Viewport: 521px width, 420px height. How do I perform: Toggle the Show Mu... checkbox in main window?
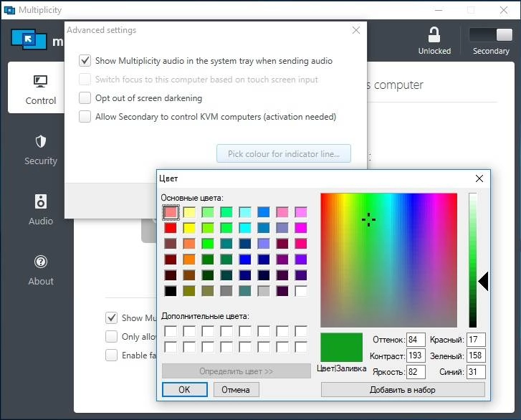click(x=111, y=318)
